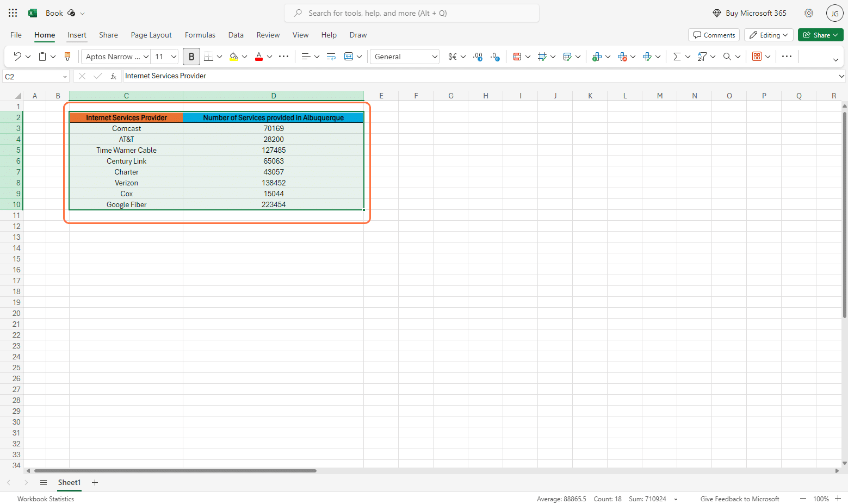The height and width of the screenshot is (504, 848).
Task: Click the AutoSum sigma icon
Action: [677, 57]
